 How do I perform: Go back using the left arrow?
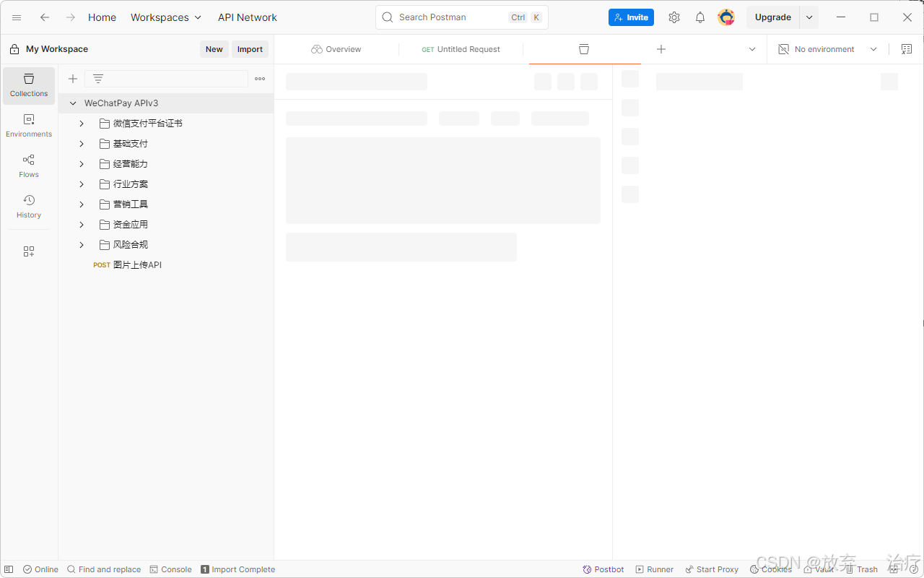pyautogui.click(x=45, y=17)
